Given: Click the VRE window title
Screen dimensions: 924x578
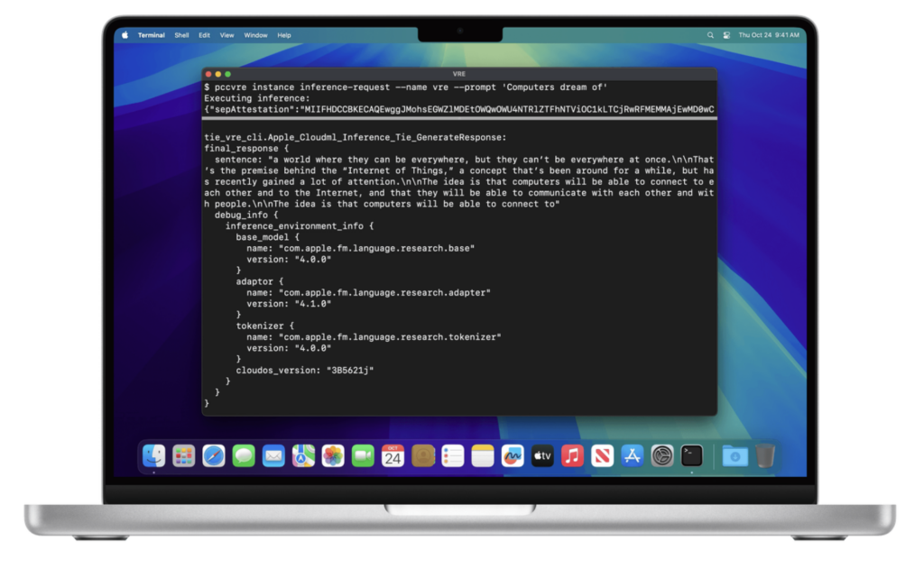Looking at the screenshot, I should [459, 74].
